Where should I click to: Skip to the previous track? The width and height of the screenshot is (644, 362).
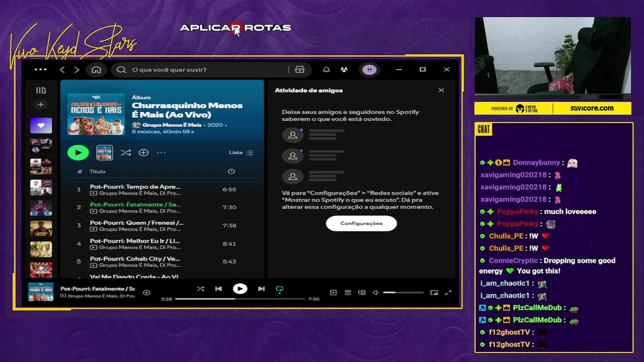218,289
